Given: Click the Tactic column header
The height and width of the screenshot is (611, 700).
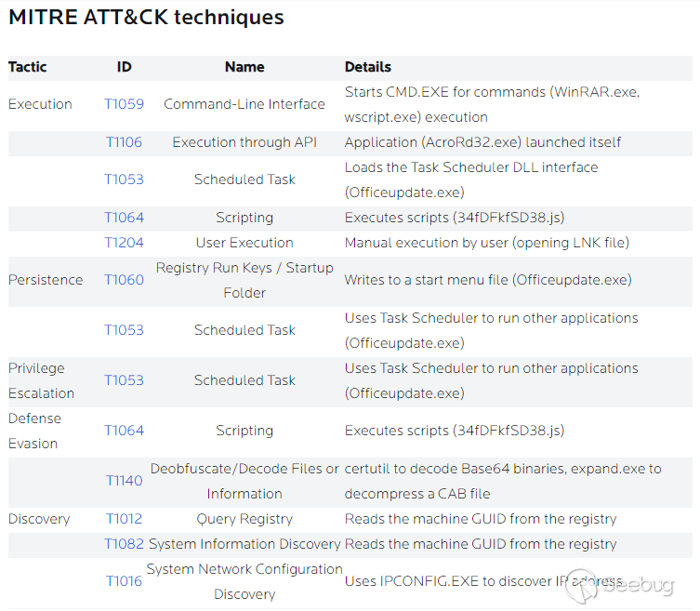Looking at the screenshot, I should coord(27,67).
